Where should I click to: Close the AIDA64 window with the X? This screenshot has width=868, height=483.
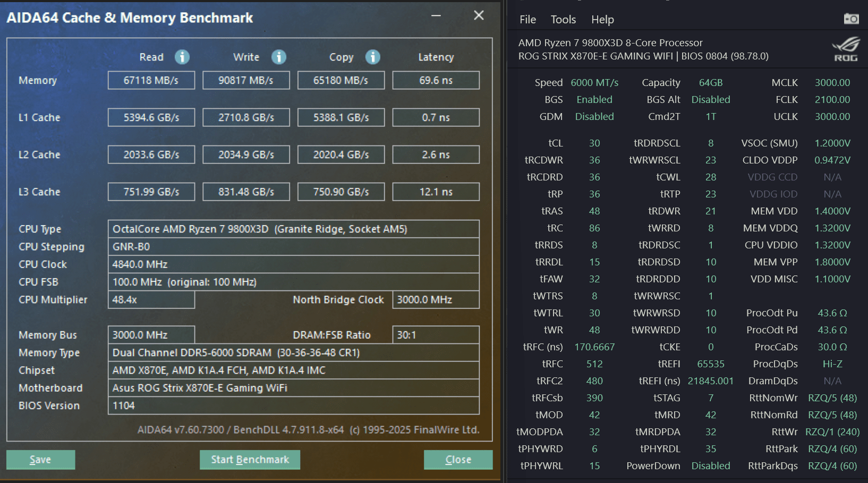pos(479,15)
